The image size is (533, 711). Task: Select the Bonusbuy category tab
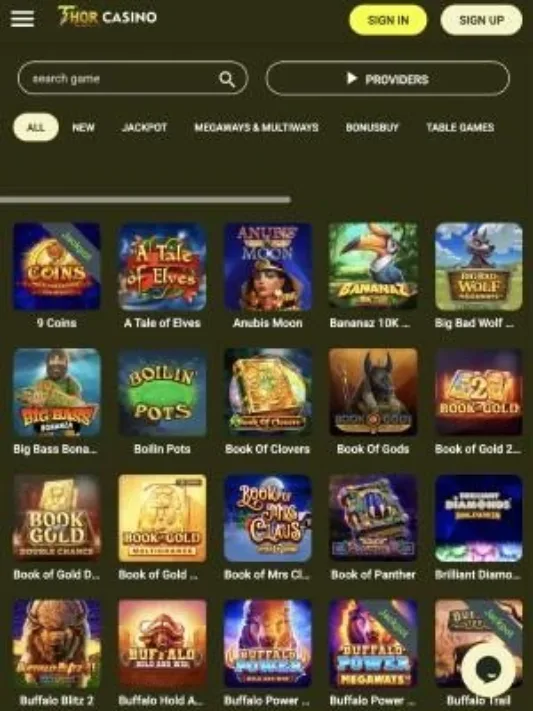372,127
